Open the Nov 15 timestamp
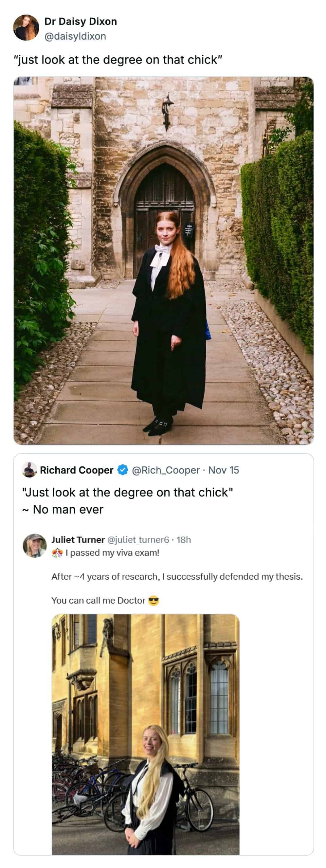The width and height of the screenshot is (326, 868). pos(224,470)
